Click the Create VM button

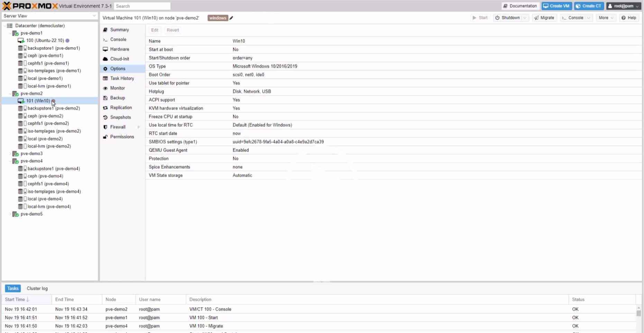click(556, 6)
